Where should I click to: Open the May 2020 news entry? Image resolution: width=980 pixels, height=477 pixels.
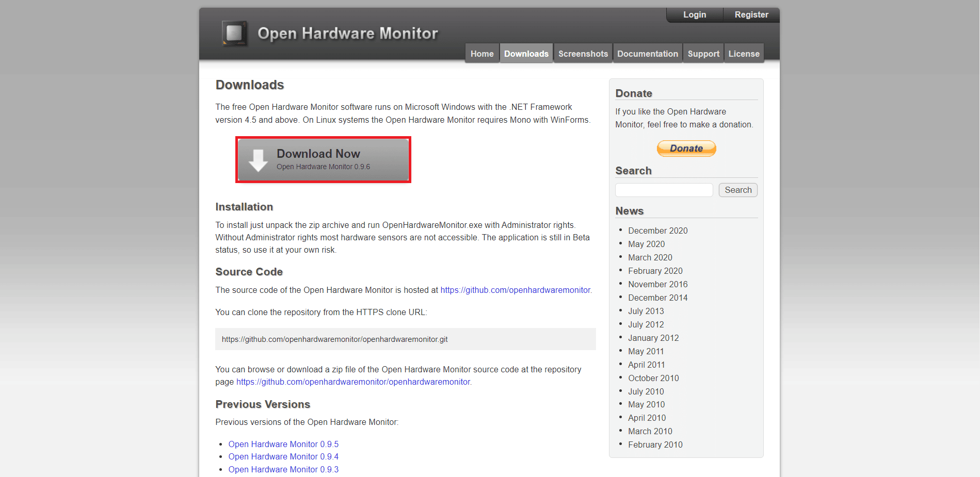click(x=646, y=244)
